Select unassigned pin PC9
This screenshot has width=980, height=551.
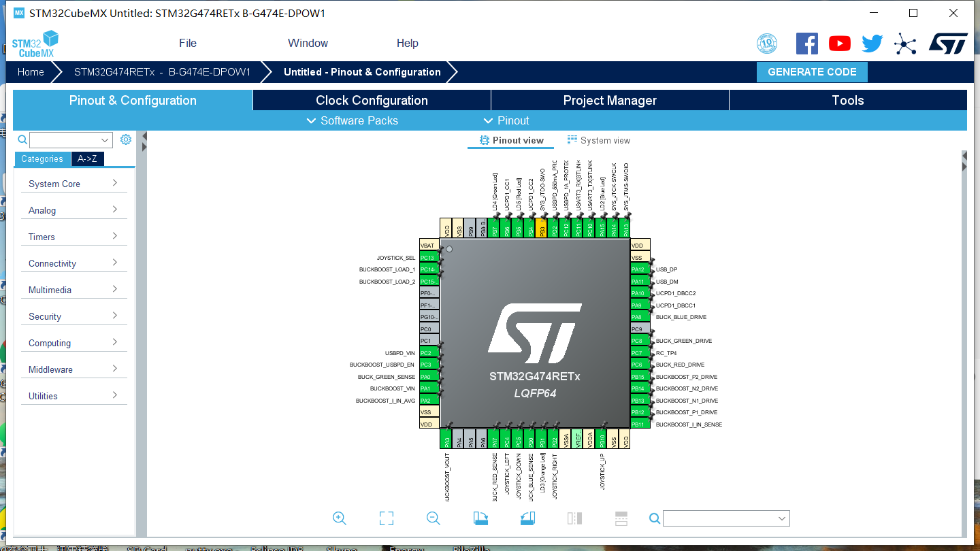640,329
